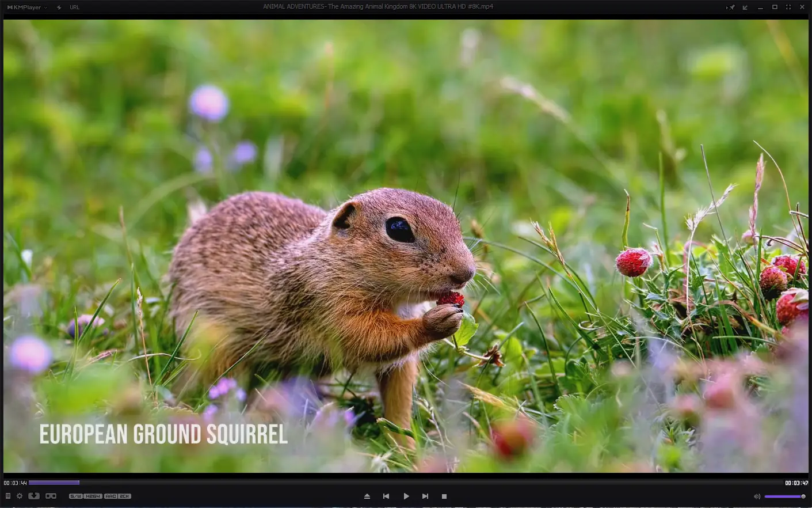Click the ground squirrel video frame
Screen dimensions: 812x508
[x=406, y=247]
